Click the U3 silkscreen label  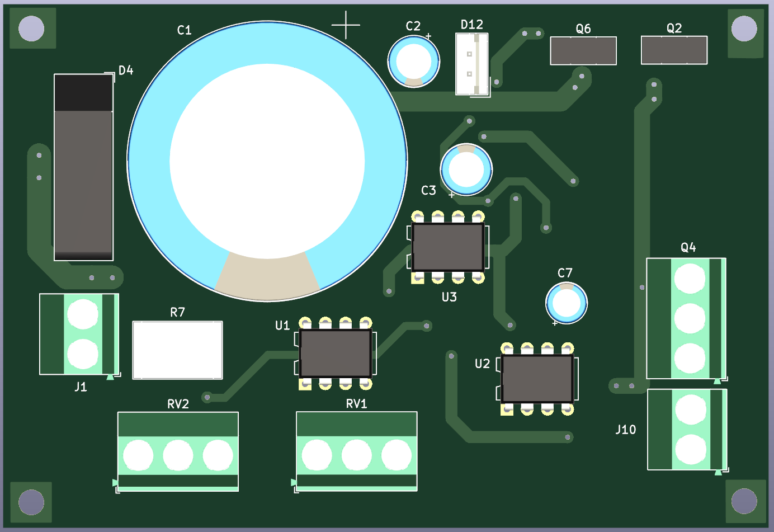click(449, 297)
